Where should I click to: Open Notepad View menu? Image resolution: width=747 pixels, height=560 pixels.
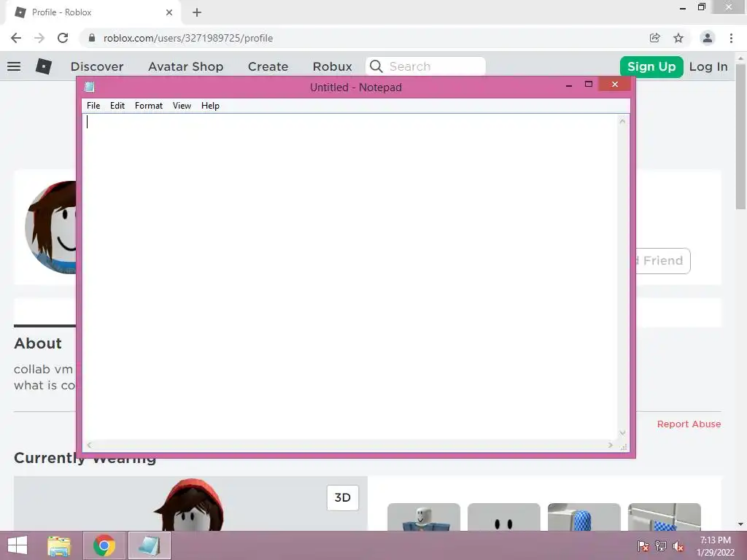coord(182,106)
